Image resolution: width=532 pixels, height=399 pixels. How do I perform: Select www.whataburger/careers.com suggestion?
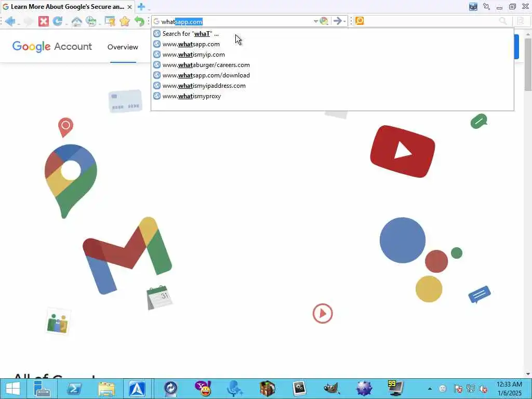(x=332, y=65)
